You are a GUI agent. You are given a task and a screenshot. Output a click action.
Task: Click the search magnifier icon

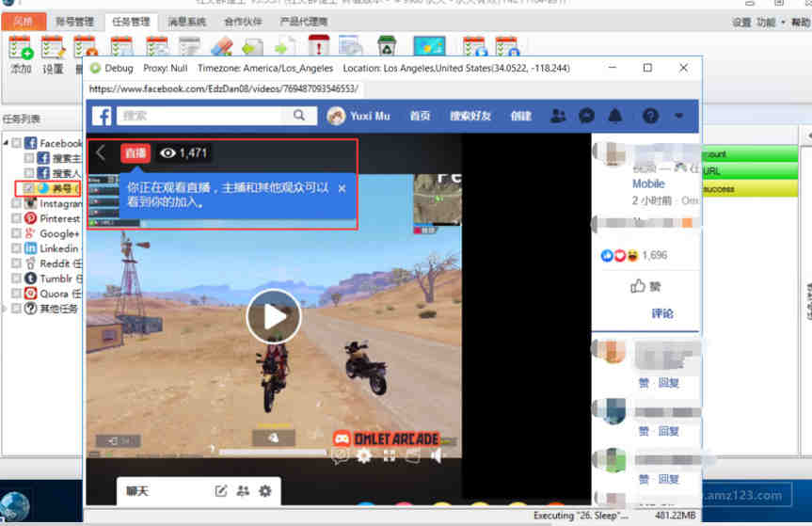(x=299, y=115)
